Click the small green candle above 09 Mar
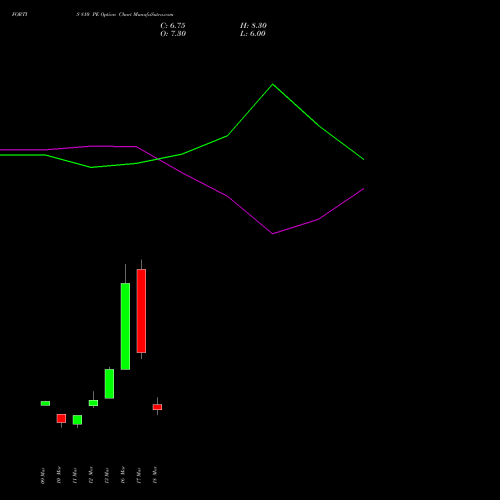 pos(45,403)
